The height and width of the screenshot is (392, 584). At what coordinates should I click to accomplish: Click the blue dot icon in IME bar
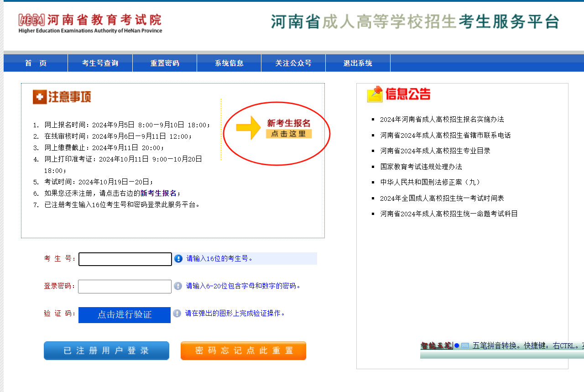457,345
